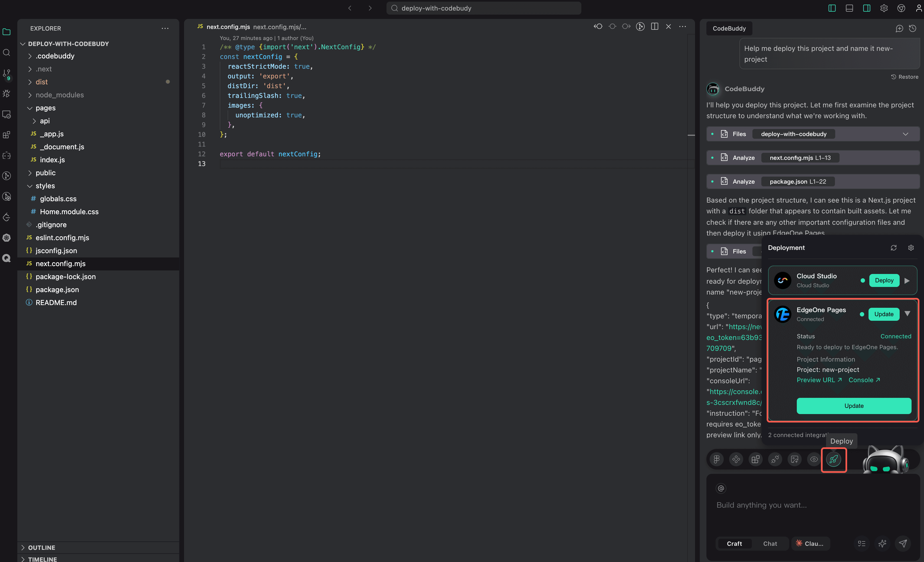Go back with the title bar left arrow
The image size is (924, 562).
click(x=349, y=8)
